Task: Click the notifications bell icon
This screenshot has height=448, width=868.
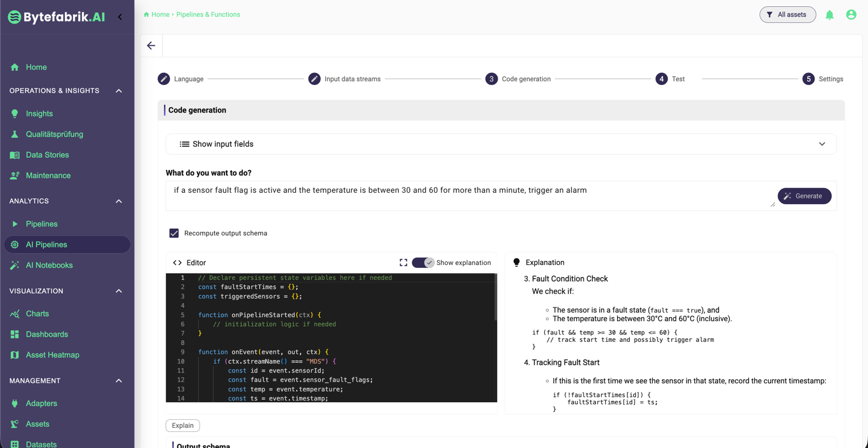Action: click(x=830, y=15)
